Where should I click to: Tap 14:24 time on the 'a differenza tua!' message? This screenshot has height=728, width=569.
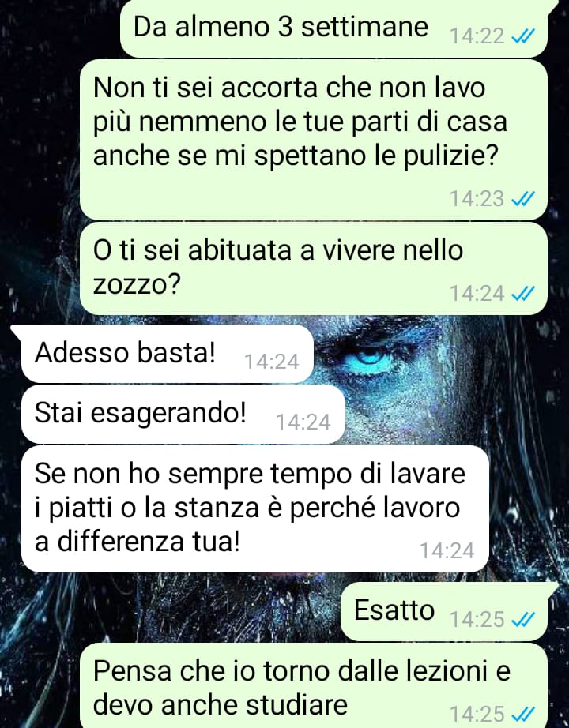[x=447, y=550]
